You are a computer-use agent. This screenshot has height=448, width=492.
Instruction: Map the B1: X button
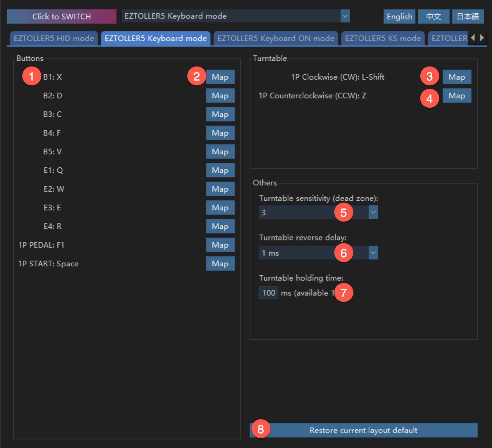pos(220,77)
